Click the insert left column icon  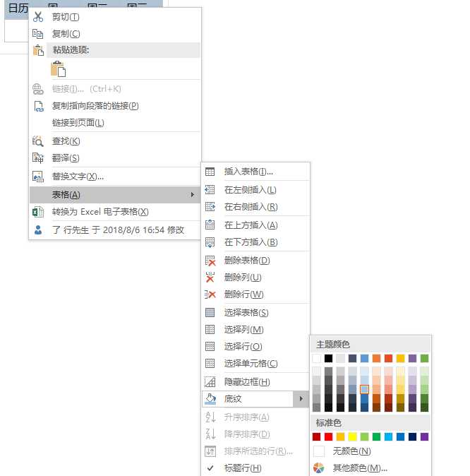tap(210, 190)
